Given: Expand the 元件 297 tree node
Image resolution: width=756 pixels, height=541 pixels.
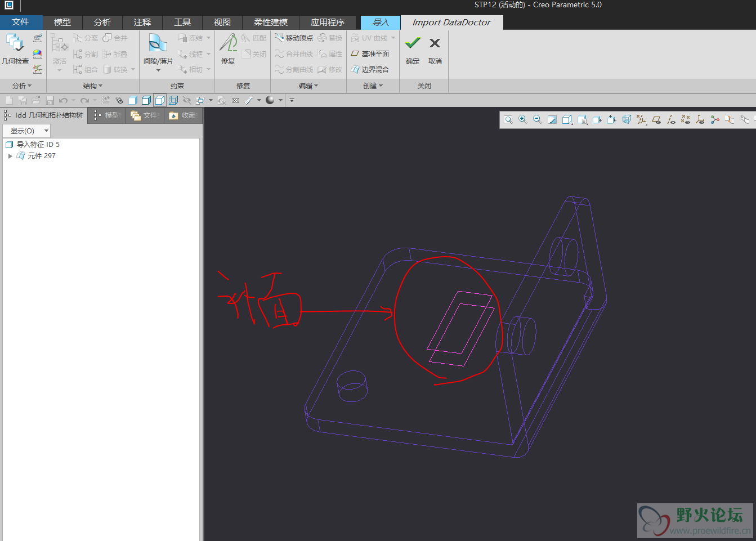Looking at the screenshot, I should [x=10, y=156].
